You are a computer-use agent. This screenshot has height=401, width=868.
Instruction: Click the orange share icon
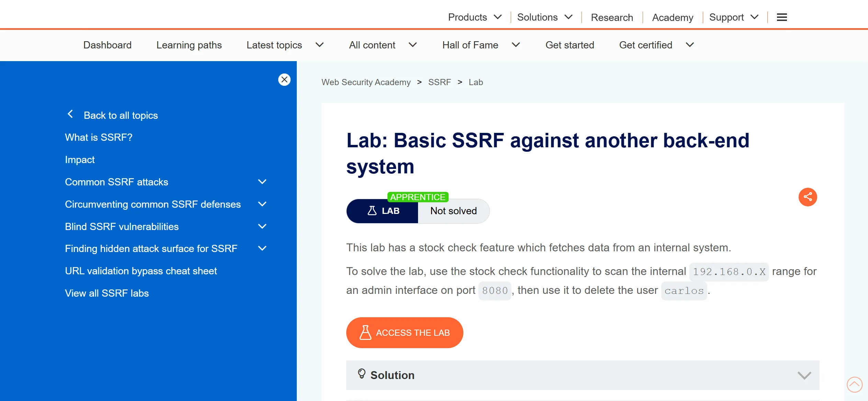808,197
